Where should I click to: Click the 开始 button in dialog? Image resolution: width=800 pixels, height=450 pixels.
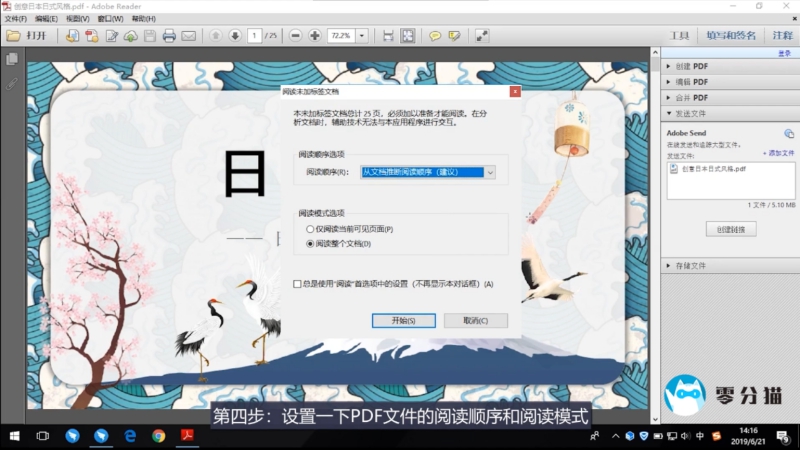click(x=403, y=320)
